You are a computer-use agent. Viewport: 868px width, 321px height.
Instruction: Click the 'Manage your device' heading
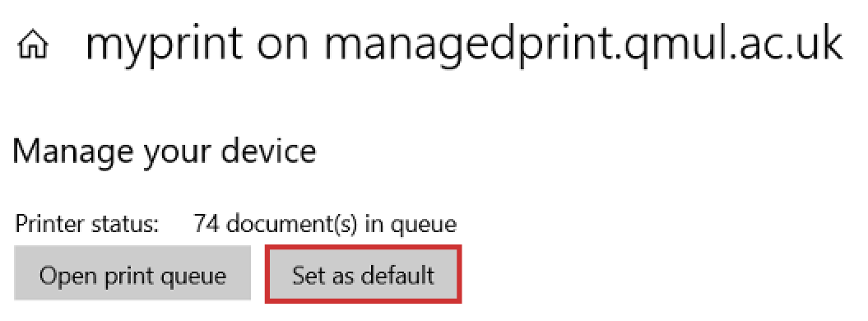pos(165,151)
